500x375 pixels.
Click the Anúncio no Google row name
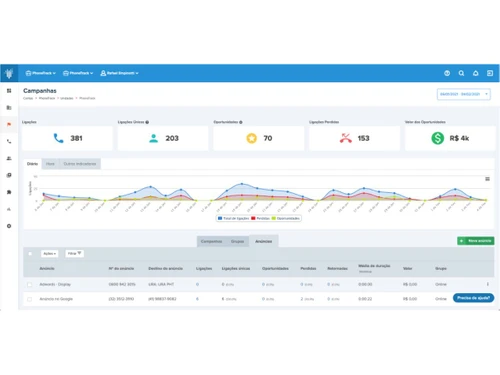coord(56,299)
